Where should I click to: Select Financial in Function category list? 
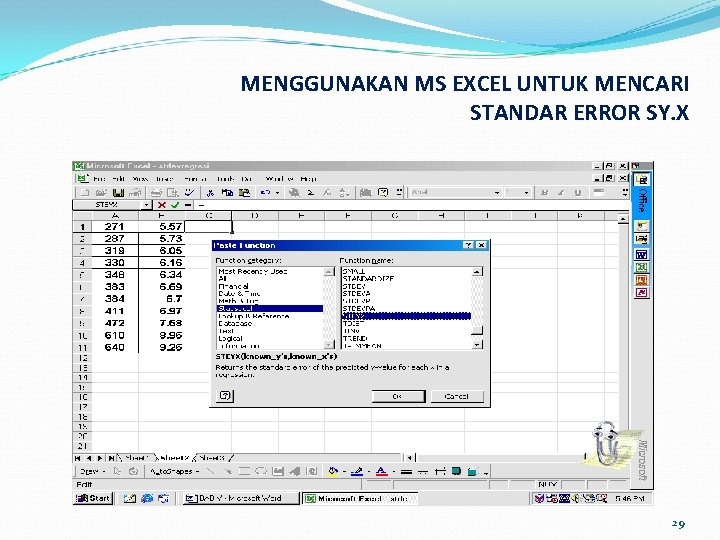[234, 286]
